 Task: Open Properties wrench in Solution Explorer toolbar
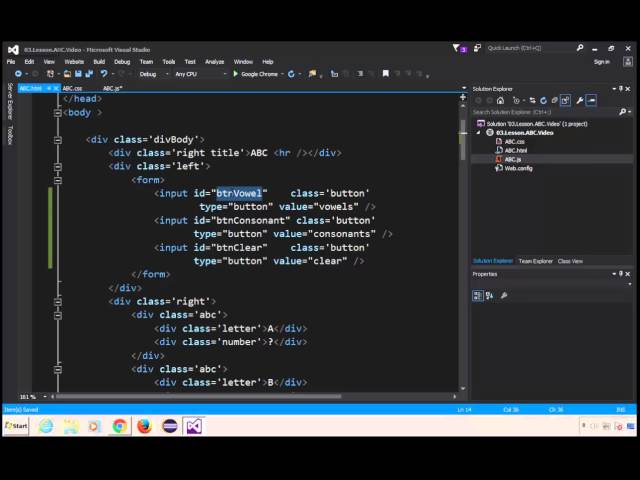click(579, 100)
